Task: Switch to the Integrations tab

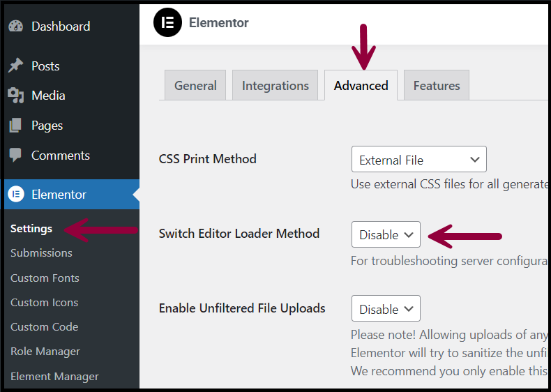Action: [x=275, y=85]
